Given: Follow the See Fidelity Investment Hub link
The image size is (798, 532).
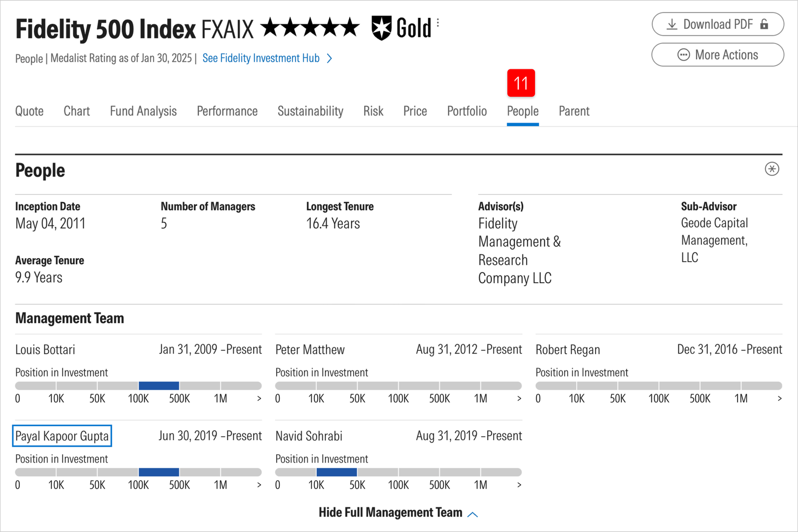Looking at the screenshot, I should [x=267, y=58].
